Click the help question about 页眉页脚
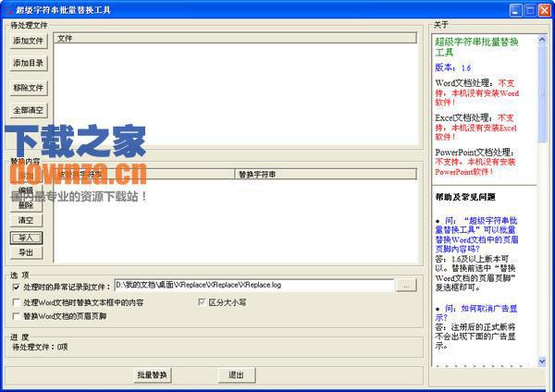The image size is (555, 392). tap(476, 235)
